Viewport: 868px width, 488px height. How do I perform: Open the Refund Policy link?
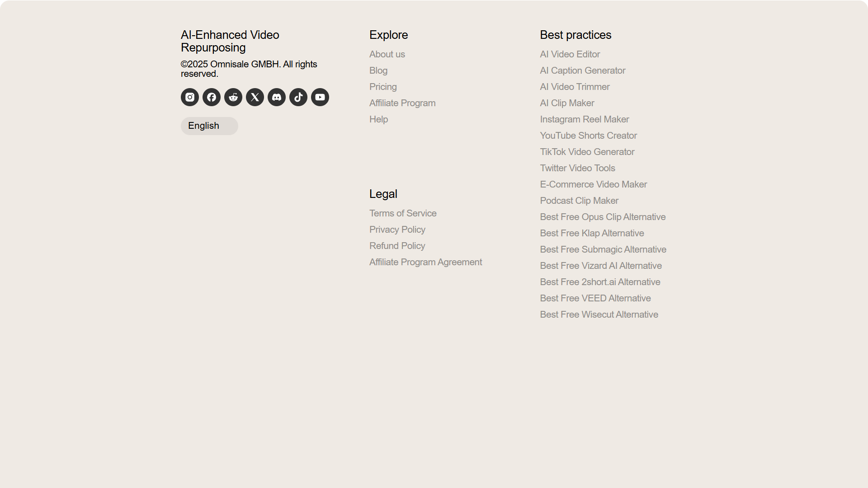coord(397,246)
